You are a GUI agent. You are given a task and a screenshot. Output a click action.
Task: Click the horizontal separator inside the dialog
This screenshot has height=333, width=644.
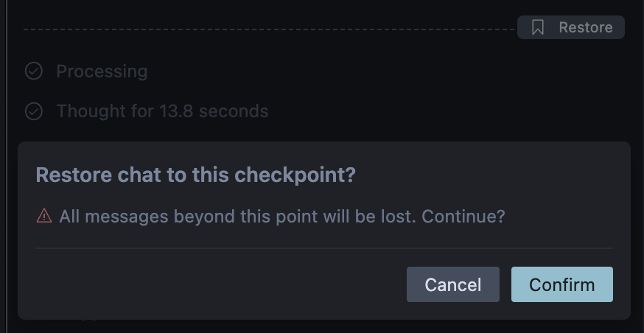click(324, 248)
